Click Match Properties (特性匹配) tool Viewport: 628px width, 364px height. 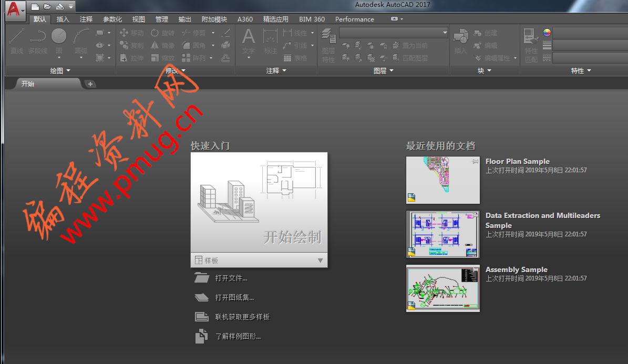[x=531, y=45]
